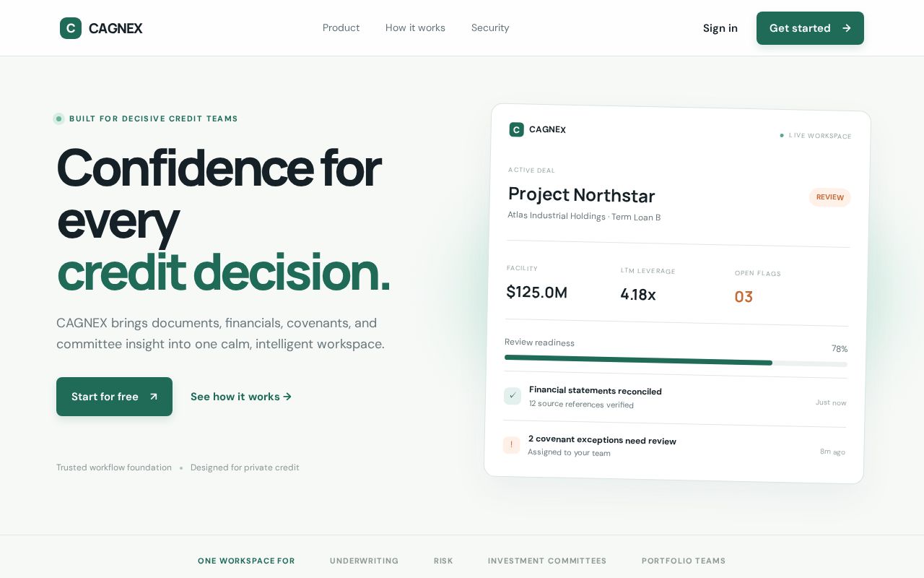Open the How it works nav link
The image size is (924, 578).
415,27
